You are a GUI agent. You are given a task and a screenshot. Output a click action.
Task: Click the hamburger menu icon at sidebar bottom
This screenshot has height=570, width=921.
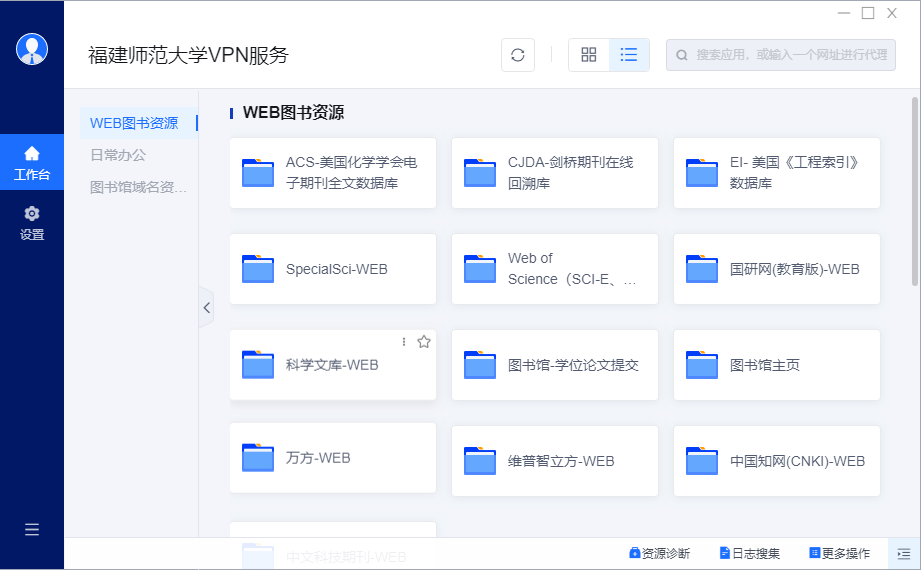click(x=32, y=530)
